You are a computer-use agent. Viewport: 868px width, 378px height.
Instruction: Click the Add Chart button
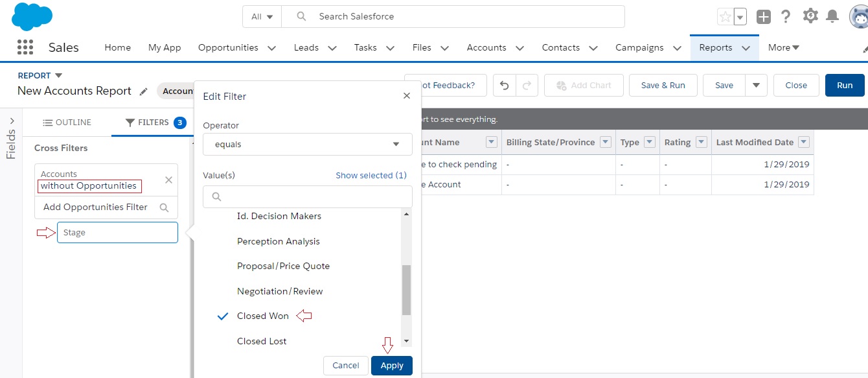[584, 85]
